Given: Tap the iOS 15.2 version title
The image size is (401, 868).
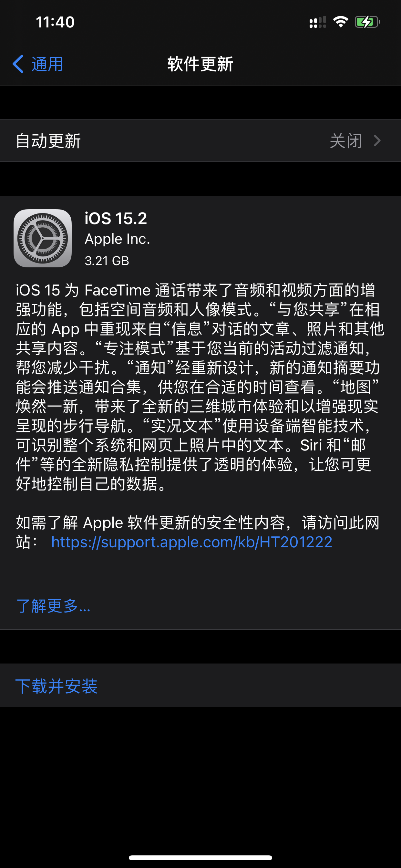Looking at the screenshot, I should pyautogui.click(x=116, y=218).
